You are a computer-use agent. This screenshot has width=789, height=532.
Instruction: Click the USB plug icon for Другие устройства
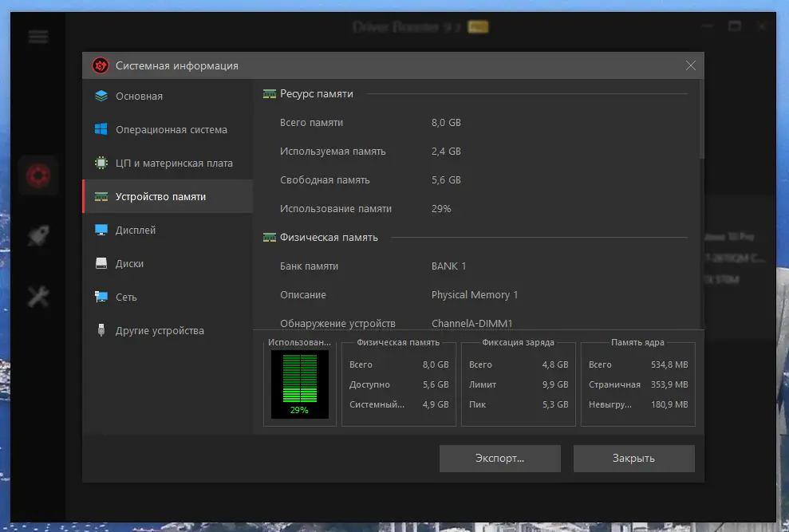pos(101,330)
